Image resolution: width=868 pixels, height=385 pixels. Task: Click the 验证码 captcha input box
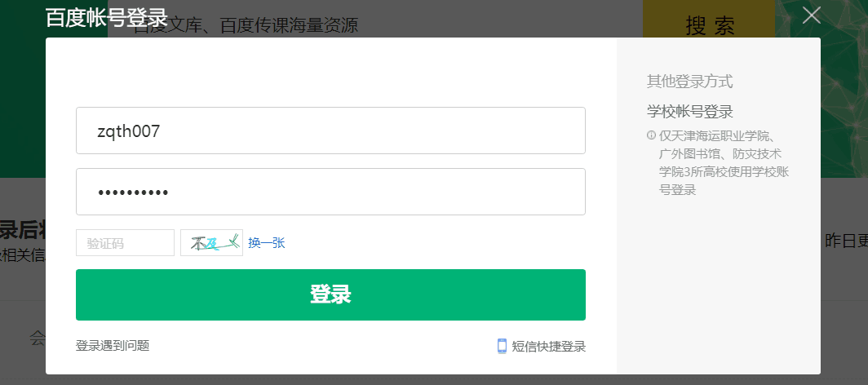125,243
